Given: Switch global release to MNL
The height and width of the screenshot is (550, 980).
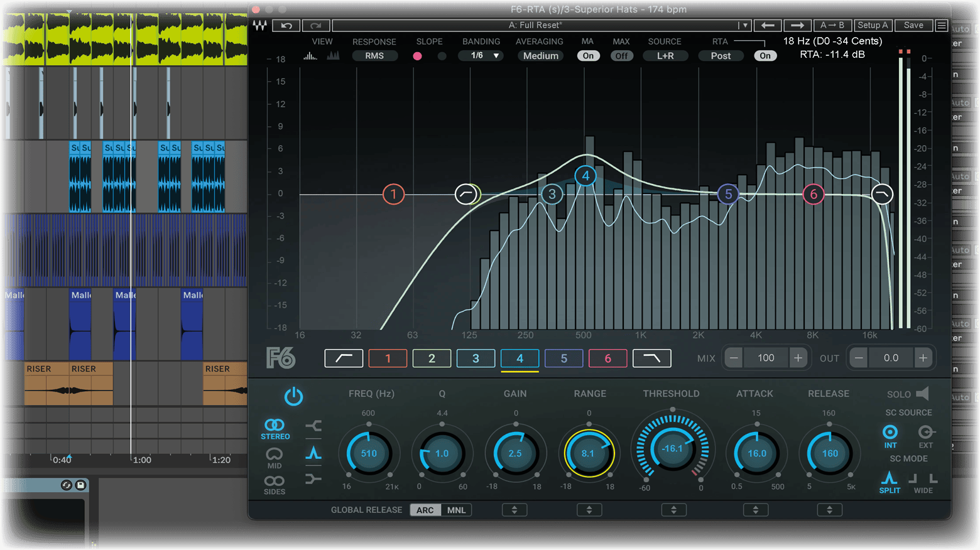Looking at the screenshot, I should pyautogui.click(x=457, y=510).
